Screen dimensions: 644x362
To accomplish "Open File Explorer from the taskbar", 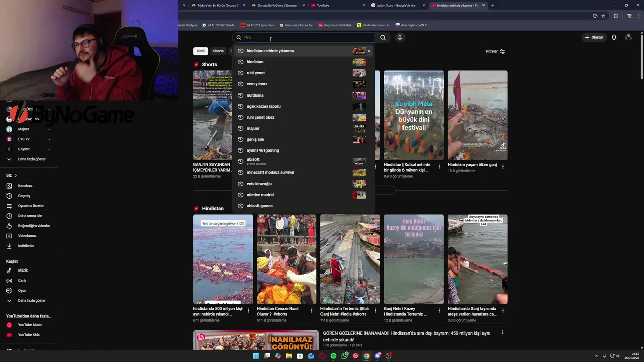I will (289, 356).
